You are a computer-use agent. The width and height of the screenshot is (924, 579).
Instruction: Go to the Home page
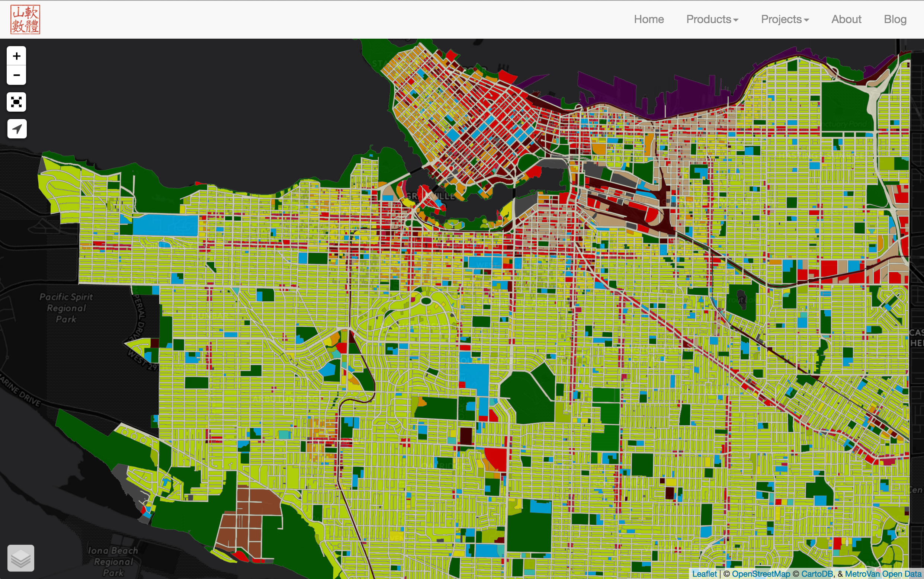click(x=649, y=19)
